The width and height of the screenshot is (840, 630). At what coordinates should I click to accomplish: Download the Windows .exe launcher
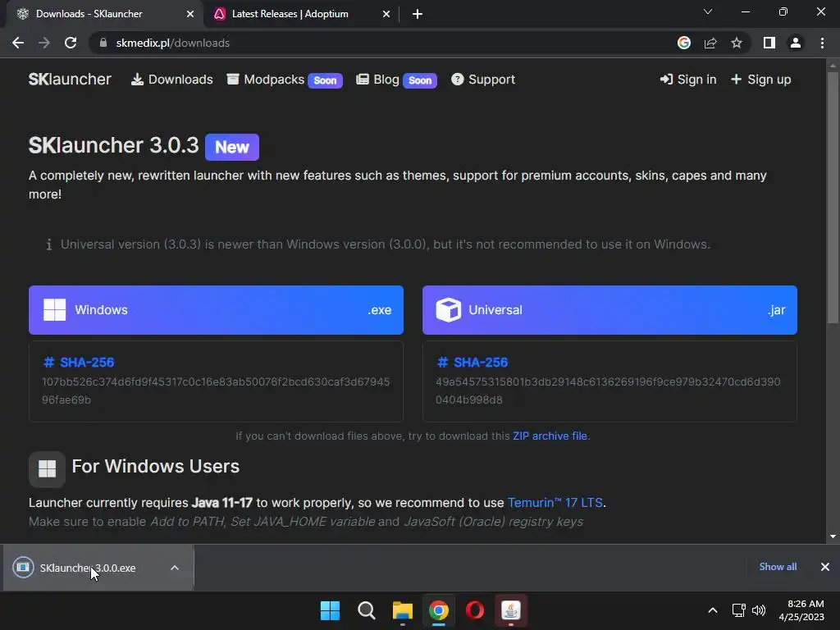(x=216, y=309)
